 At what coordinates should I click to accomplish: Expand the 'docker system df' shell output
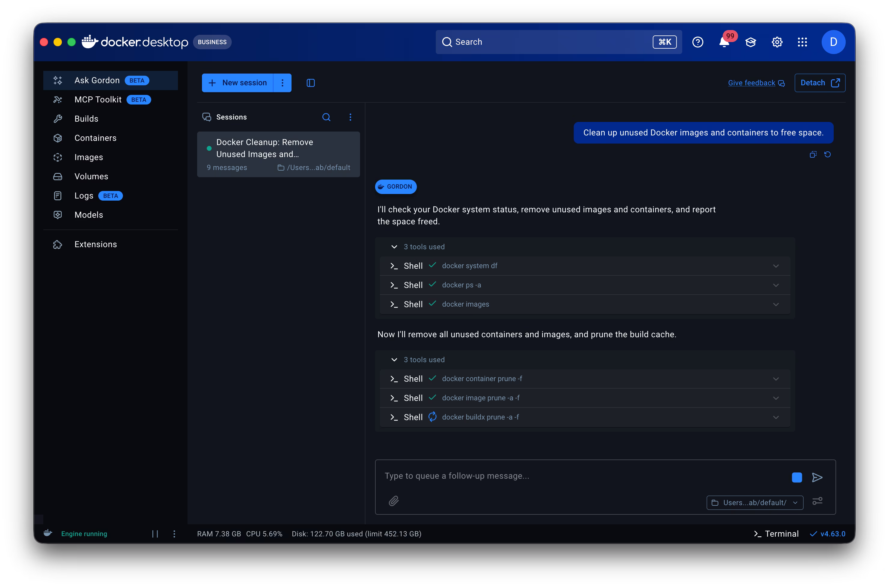776,266
